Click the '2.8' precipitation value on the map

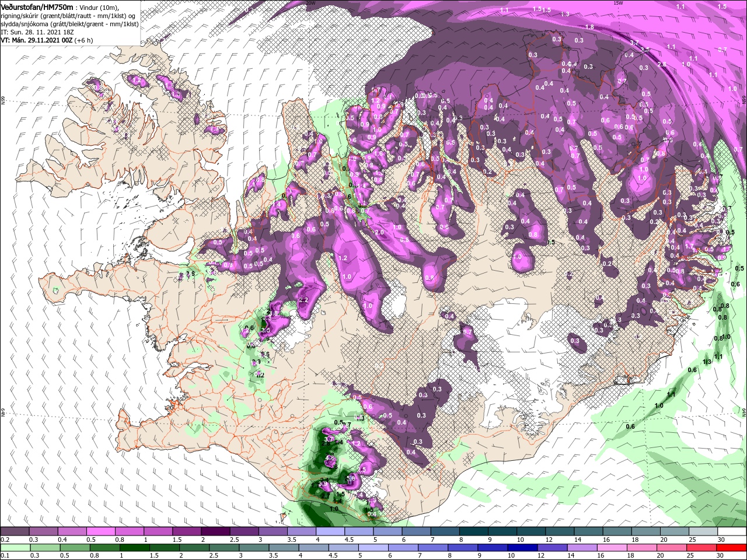[662, 64]
